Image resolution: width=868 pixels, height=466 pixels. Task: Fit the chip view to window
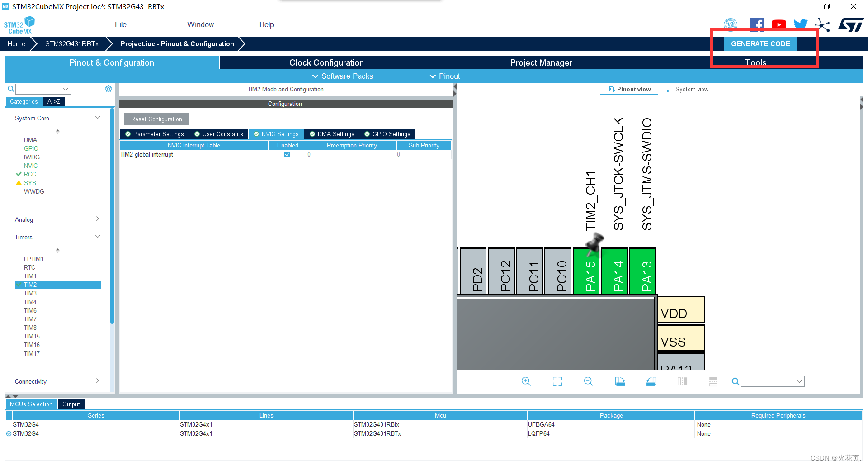tap(557, 381)
